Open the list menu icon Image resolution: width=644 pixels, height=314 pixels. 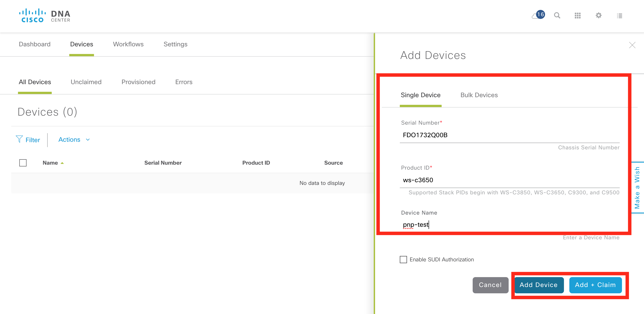pyautogui.click(x=619, y=16)
